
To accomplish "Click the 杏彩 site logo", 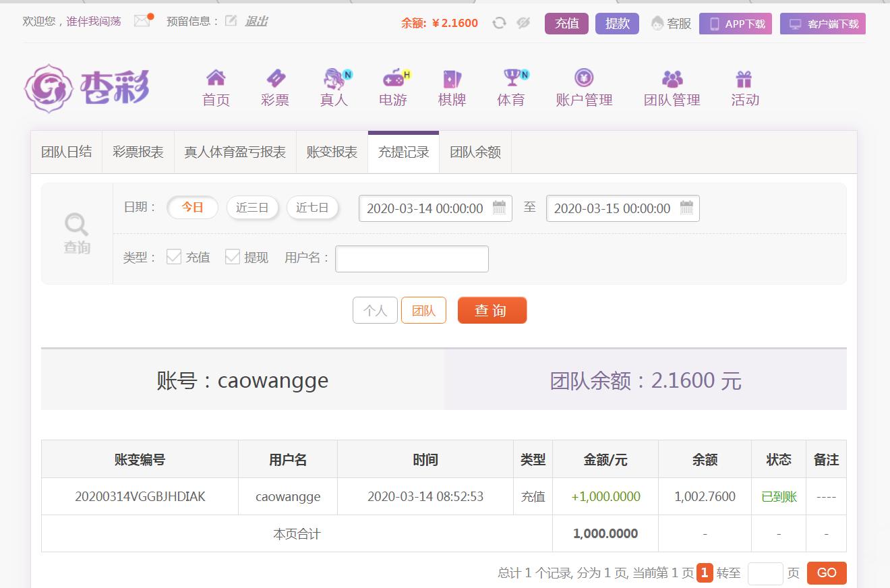I will pyautogui.click(x=87, y=88).
